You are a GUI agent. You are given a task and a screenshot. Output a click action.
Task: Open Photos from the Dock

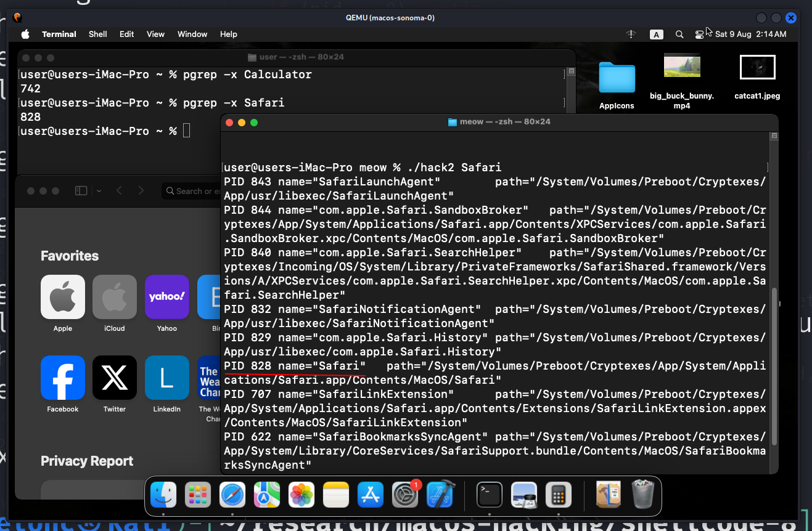pos(301,495)
